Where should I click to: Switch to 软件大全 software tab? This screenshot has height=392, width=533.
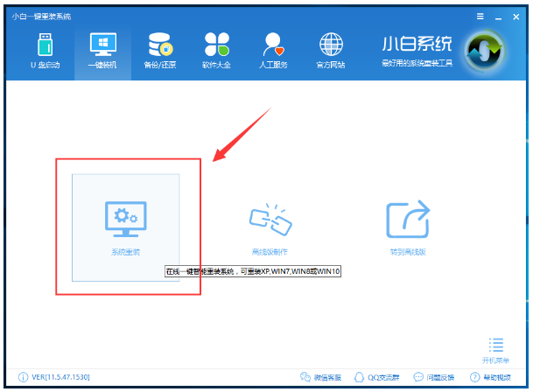click(x=216, y=51)
